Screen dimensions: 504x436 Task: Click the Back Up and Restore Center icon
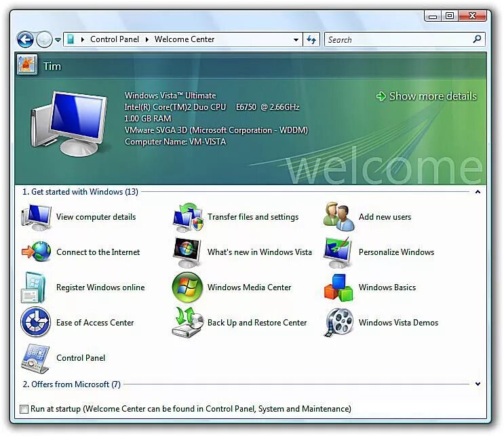coord(188,322)
